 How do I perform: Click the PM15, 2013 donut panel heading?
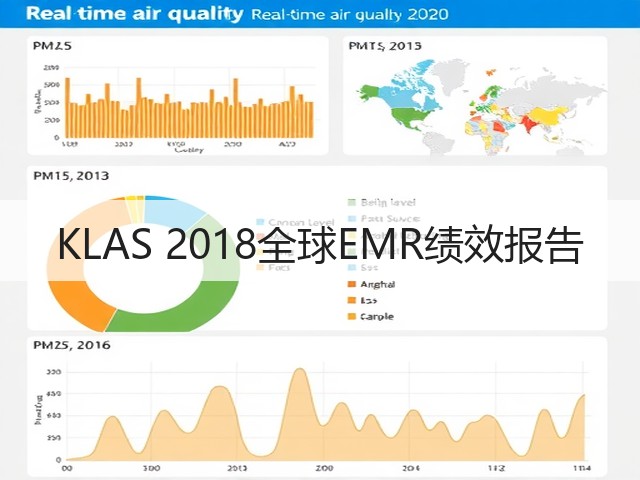click(71, 176)
